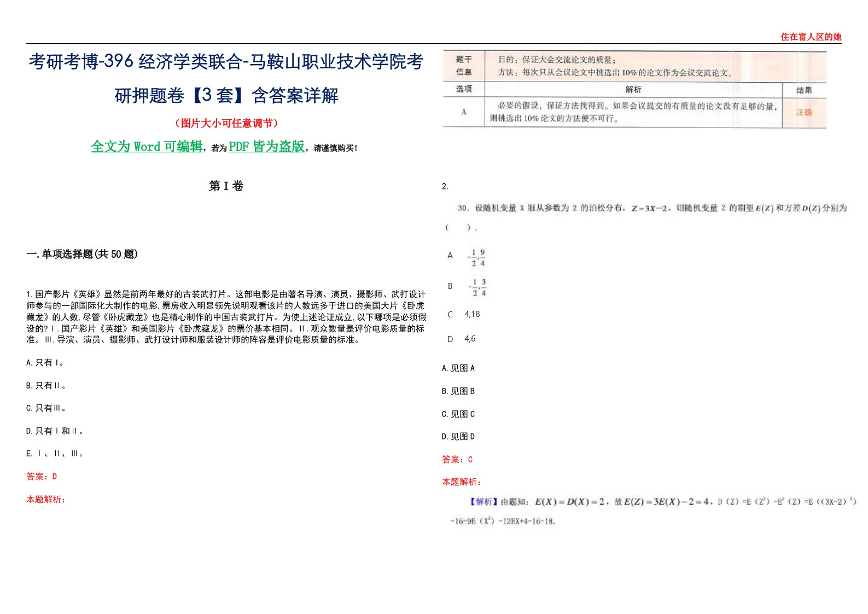Select option B.见图B in question 2

click(x=458, y=391)
